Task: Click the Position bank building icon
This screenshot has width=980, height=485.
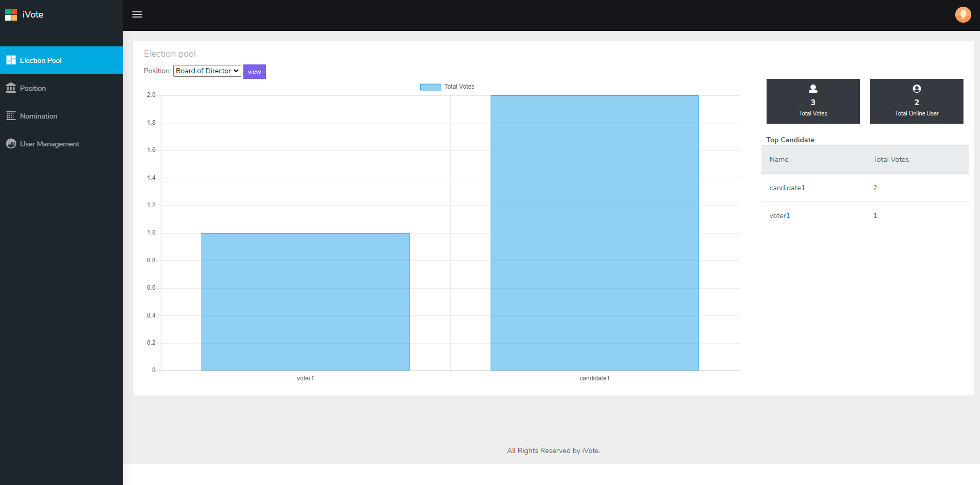Action: pos(11,88)
